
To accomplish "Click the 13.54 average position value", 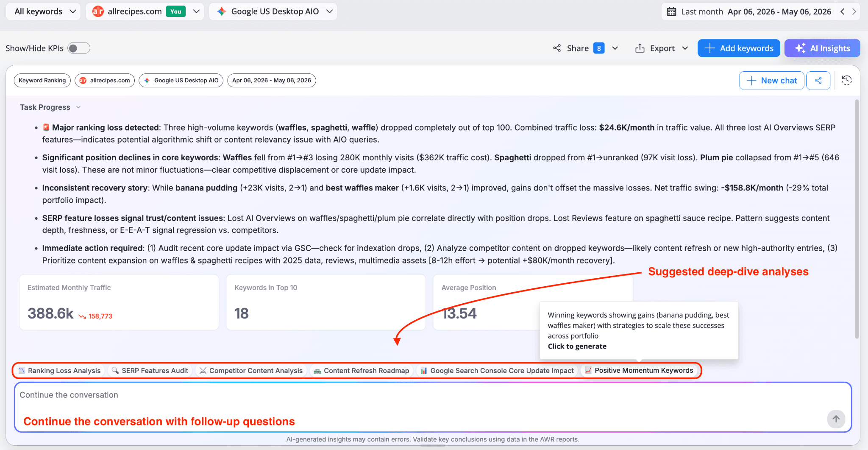I will [460, 313].
